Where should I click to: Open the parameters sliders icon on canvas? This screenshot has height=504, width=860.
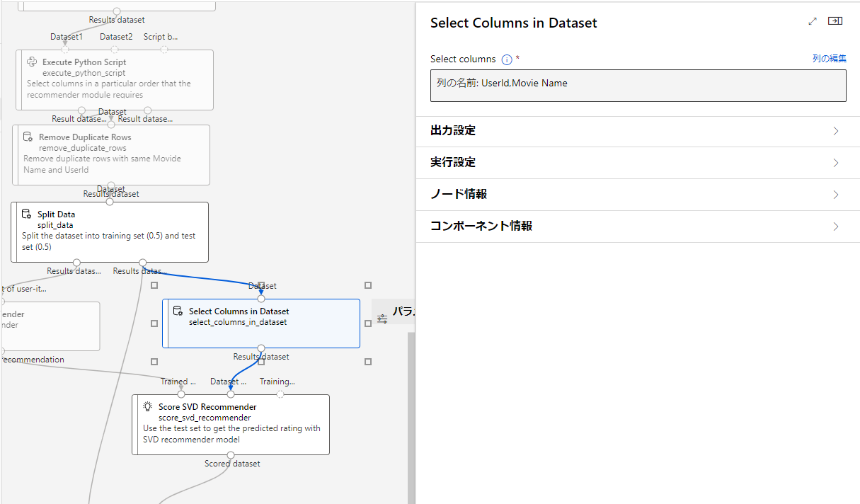(x=382, y=319)
